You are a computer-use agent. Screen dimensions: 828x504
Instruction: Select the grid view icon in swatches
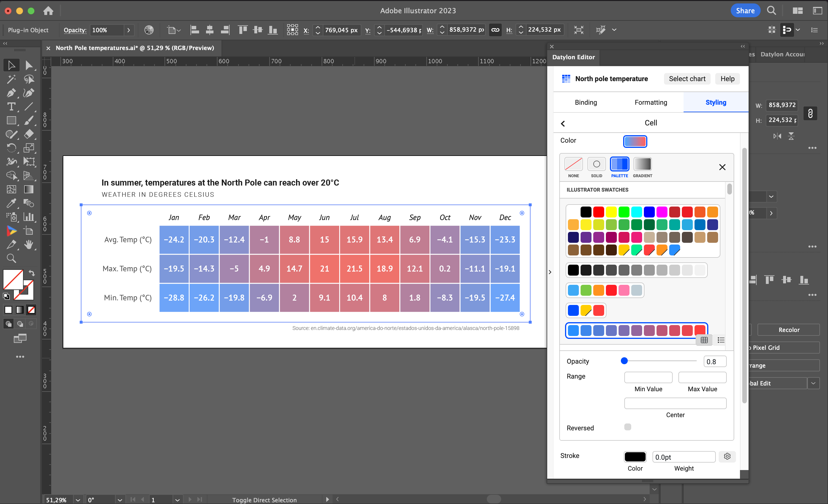[x=704, y=340]
